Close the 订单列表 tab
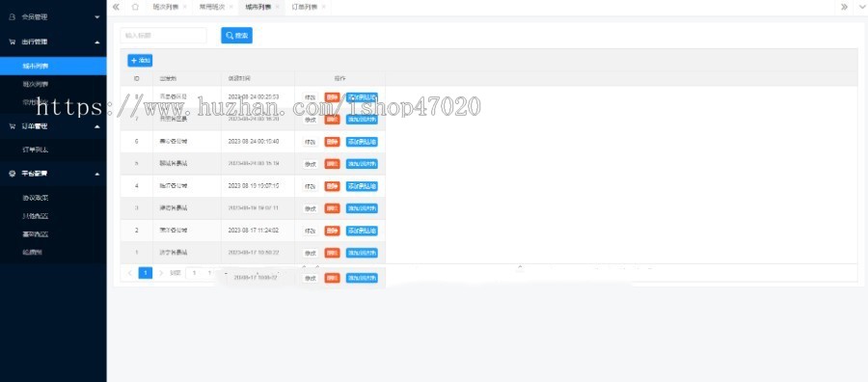868x382 pixels. coord(323,7)
